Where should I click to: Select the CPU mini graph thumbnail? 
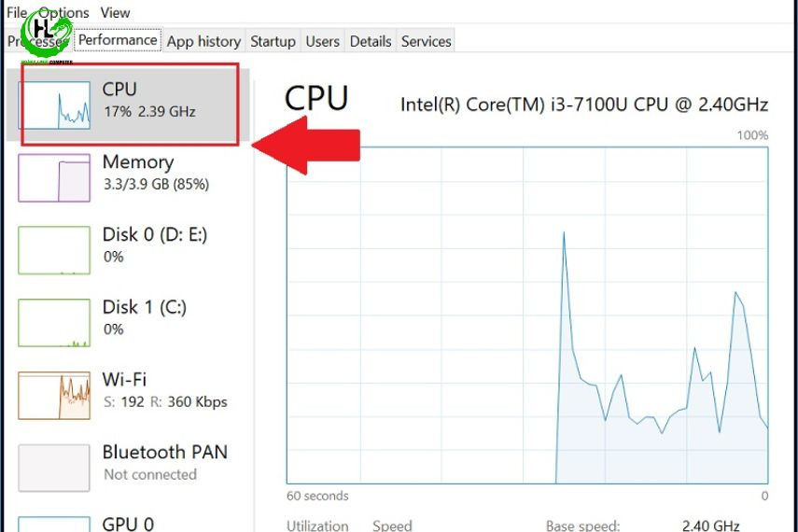[x=55, y=105]
